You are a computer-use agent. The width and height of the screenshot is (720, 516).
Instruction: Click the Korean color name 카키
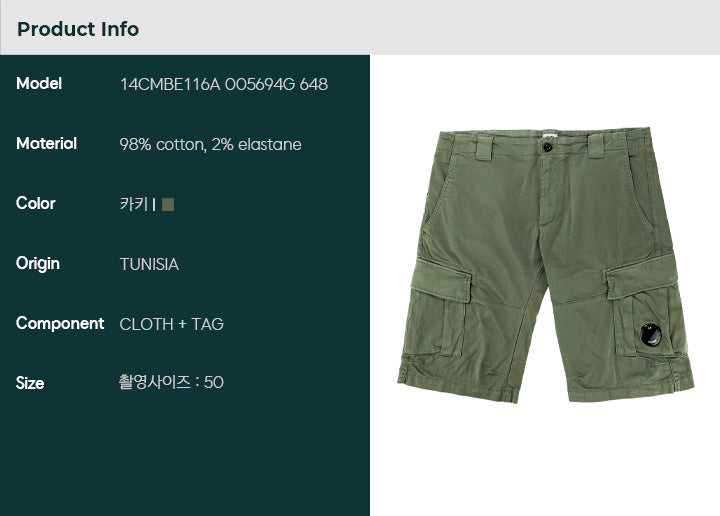(x=134, y=204)
